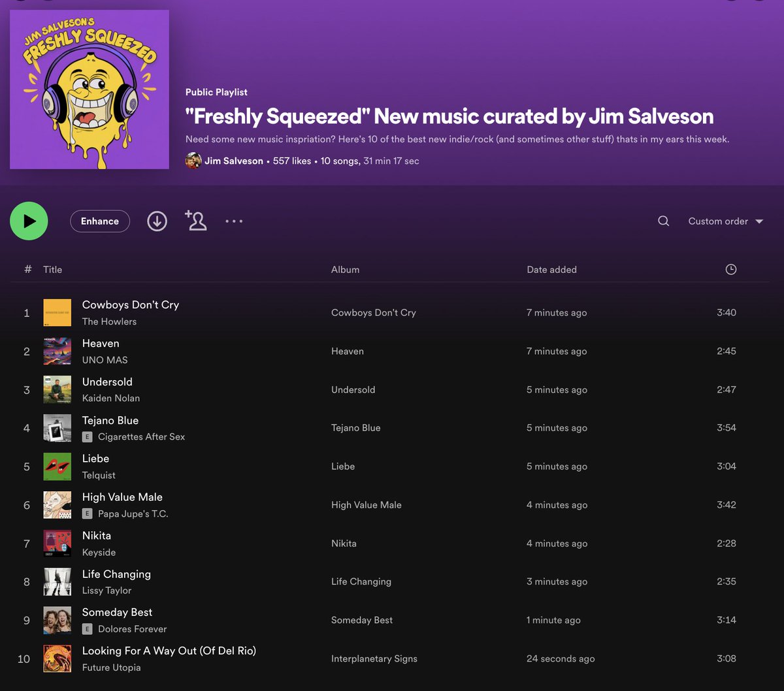The image size is (784, 691).
Task: Sort tracks by Title column header
Action: pyautogui.click(x=53, y=269)
